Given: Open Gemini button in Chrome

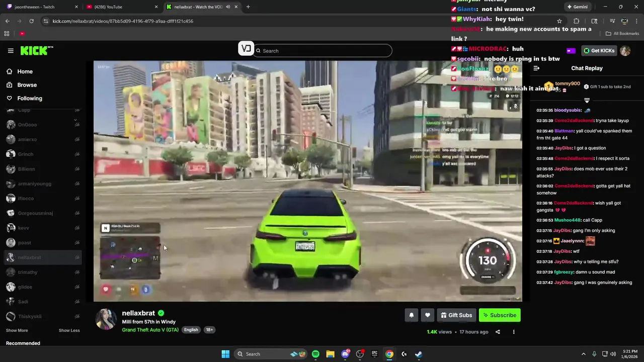Looking at the screenshot, I should (x=577, y=7).
